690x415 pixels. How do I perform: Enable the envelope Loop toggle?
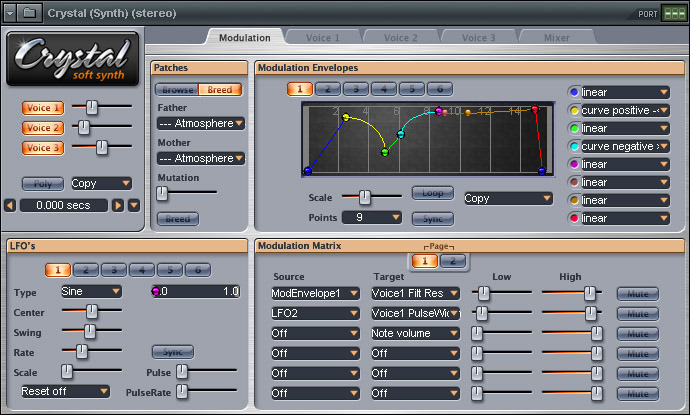tap(432, 193)
